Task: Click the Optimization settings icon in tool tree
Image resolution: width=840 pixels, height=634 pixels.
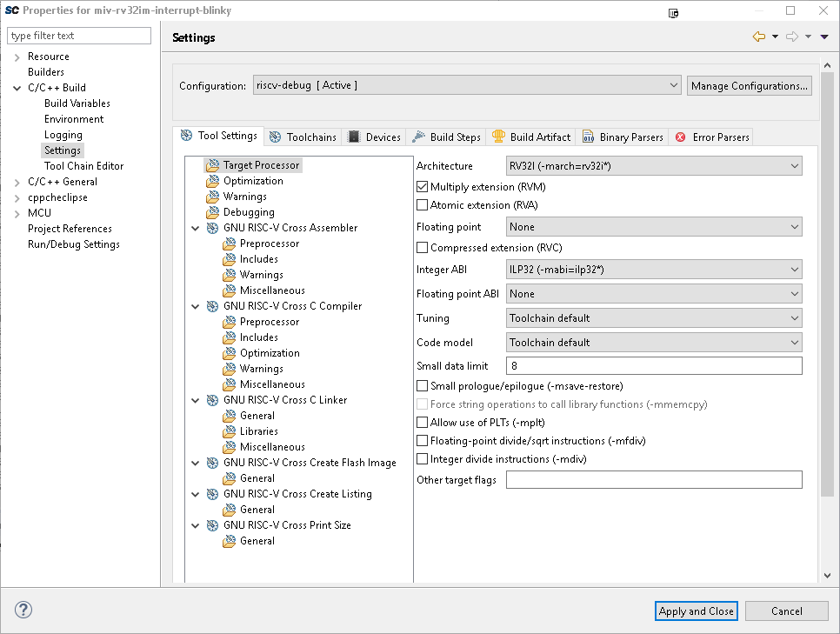Action: (213, 181)
